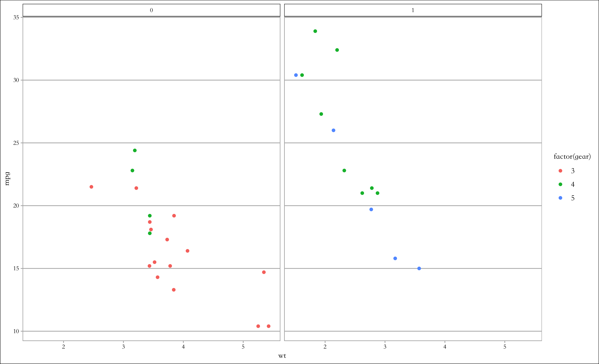Click red point near mpg 16.4 in panel 0
This screenshot has height=364, width=599.
click(x=187, y=251)
